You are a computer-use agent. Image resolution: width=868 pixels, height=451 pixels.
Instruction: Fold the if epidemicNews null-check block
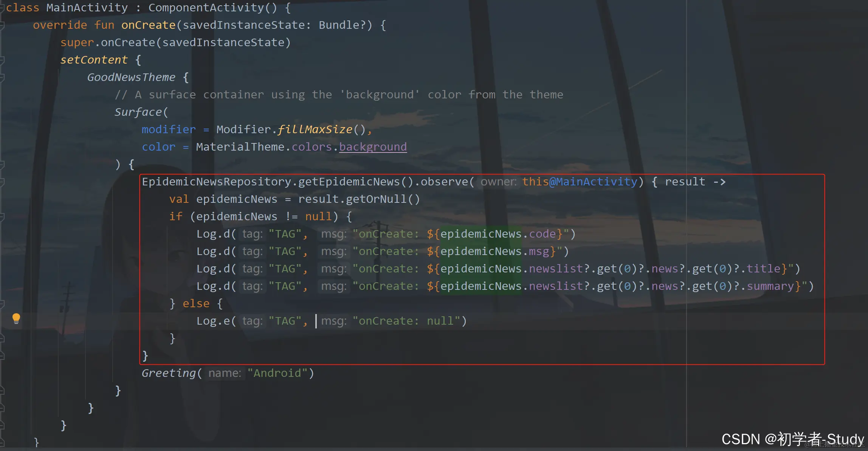(x=2, y=217)
